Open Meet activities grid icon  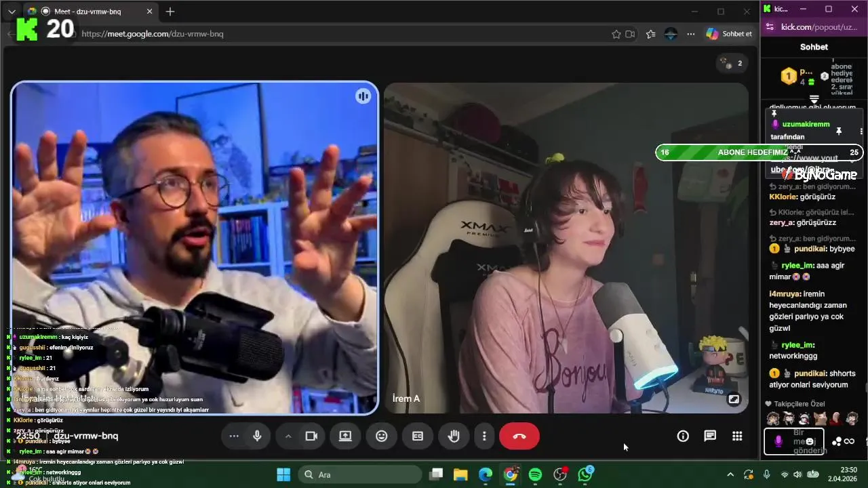(737, 436)
